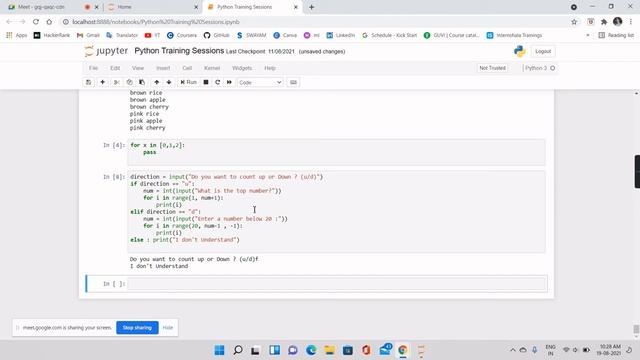
Task: Show hidden system tray icons chevron
Action: (513, 350)
